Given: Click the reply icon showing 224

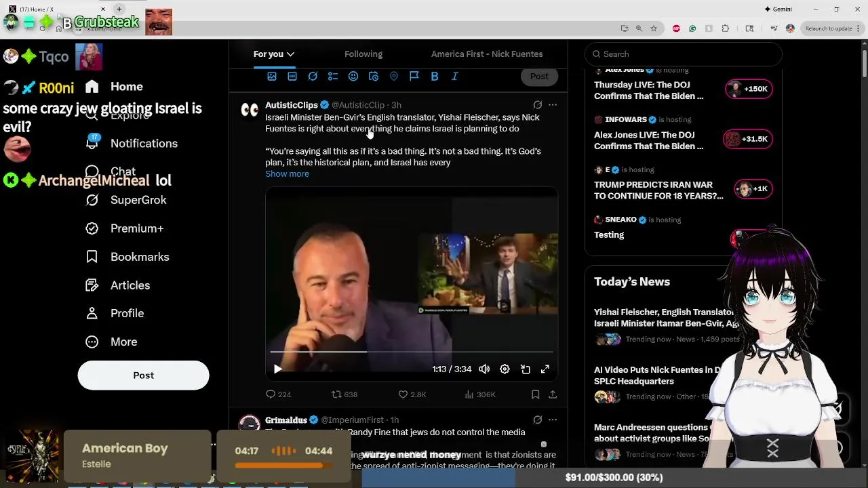Looking at the screenshot, I should pos(278,394).
